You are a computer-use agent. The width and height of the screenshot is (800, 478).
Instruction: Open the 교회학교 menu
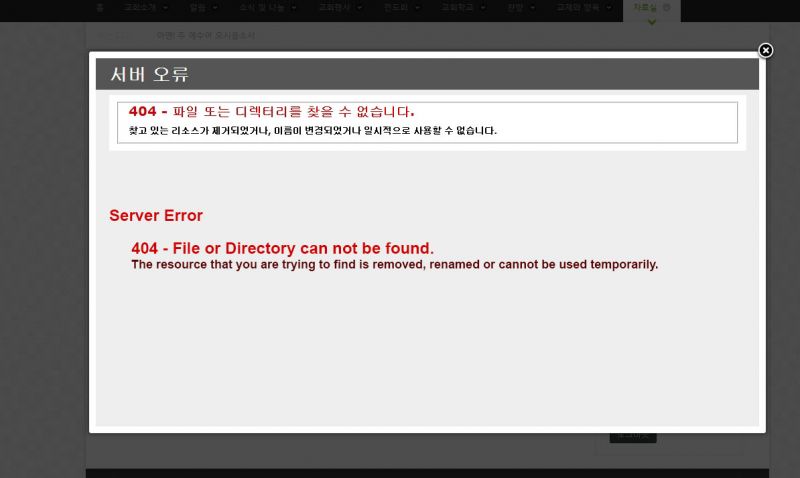click(x=457, y=8)
